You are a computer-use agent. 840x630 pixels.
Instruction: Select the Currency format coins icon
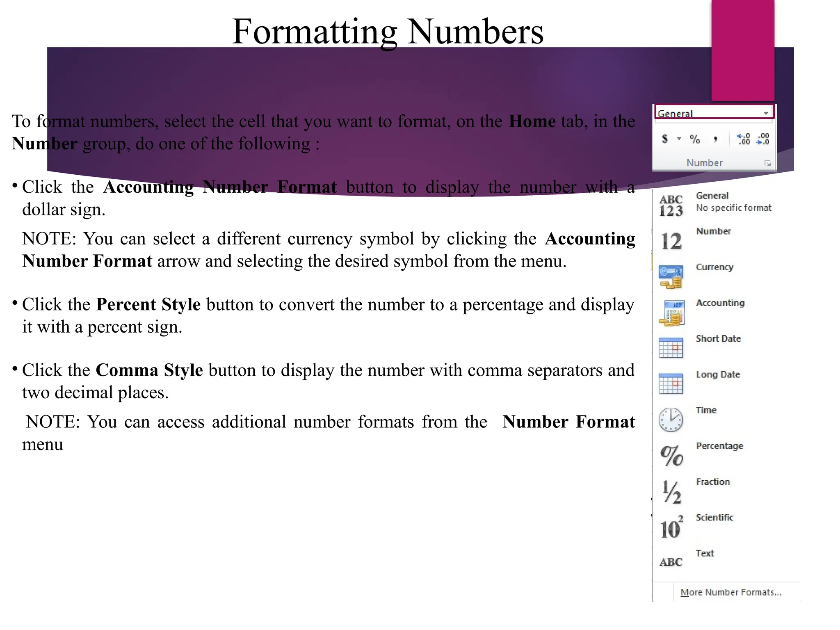pyautogui.click(x=671, y=277)
